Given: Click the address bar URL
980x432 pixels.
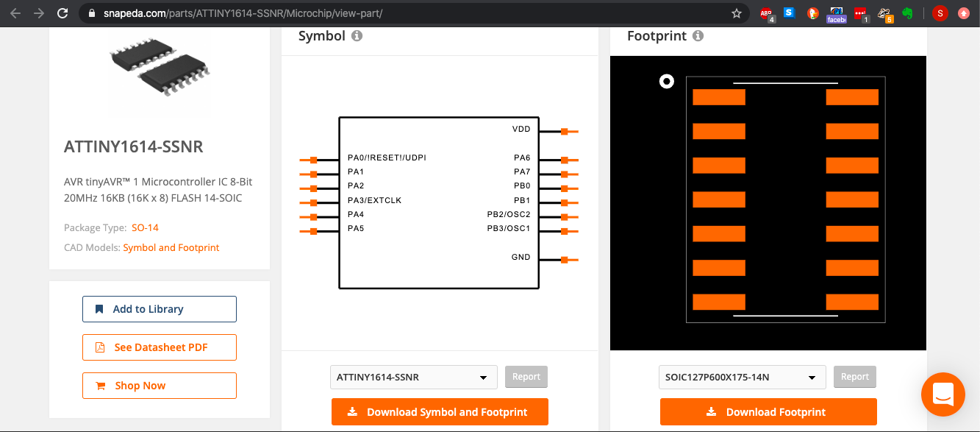Looking at the screenshot, I should pos(243,13).
